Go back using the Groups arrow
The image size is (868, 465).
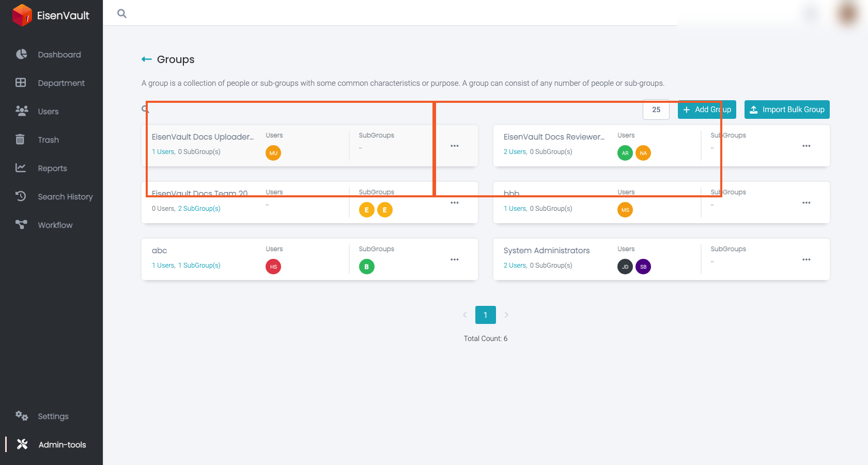coord(147,59)
